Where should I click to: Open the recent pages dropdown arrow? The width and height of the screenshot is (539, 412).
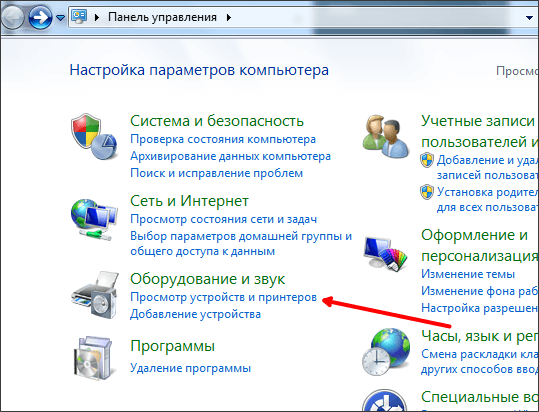click(60, 18)
